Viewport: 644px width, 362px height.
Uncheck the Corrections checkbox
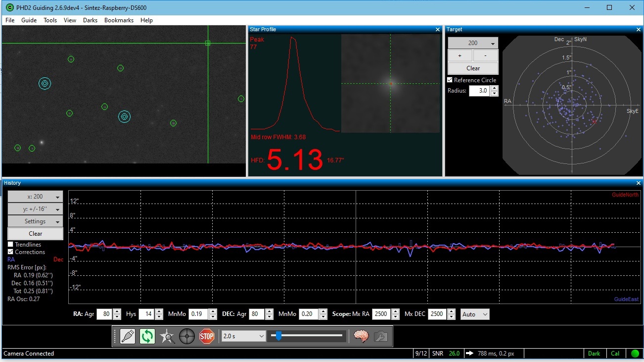[11, 252]
